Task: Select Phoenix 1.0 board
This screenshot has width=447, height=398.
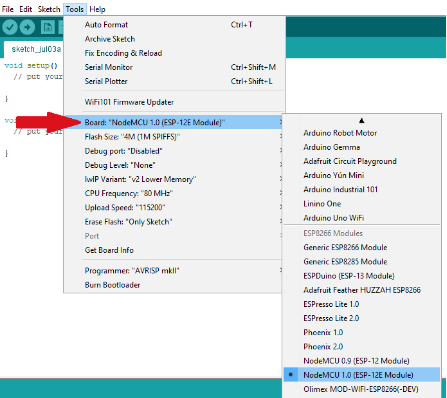Action: coord(362,332)
